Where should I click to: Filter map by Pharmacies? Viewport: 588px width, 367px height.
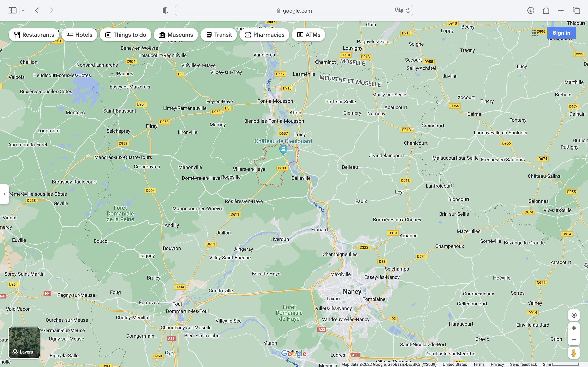(264, 35)
